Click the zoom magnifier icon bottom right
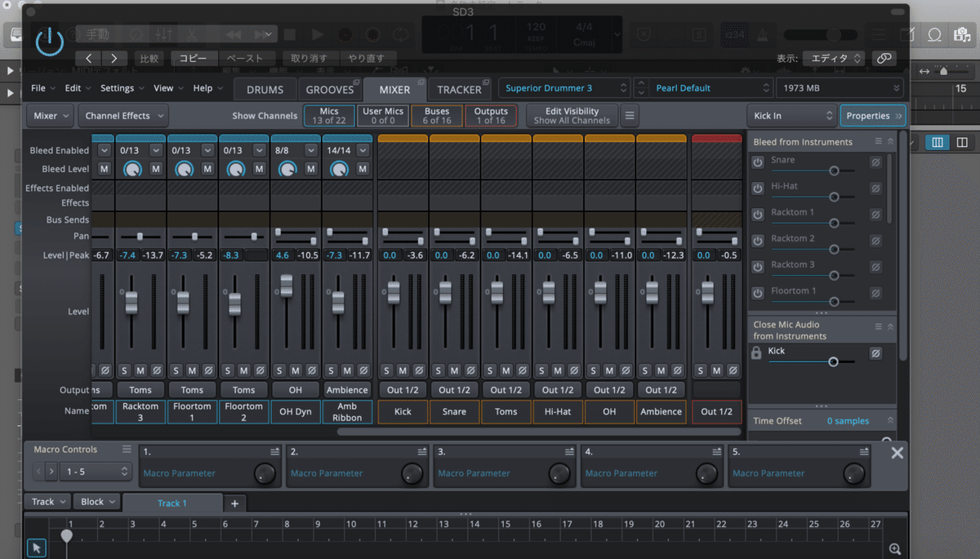Screen dimensions: 980x559 click(894, 548)
